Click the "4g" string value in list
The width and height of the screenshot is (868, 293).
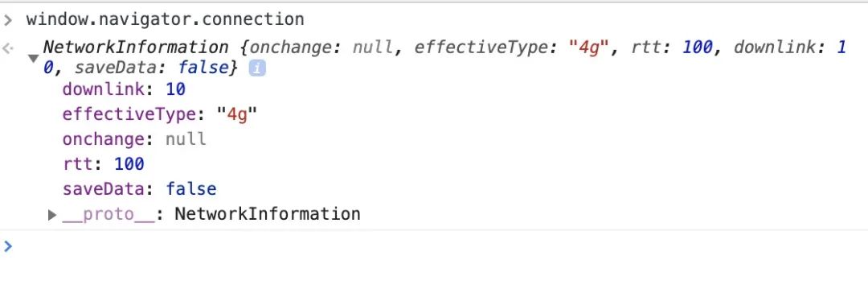pyautogui.click(x=237, y=114)
